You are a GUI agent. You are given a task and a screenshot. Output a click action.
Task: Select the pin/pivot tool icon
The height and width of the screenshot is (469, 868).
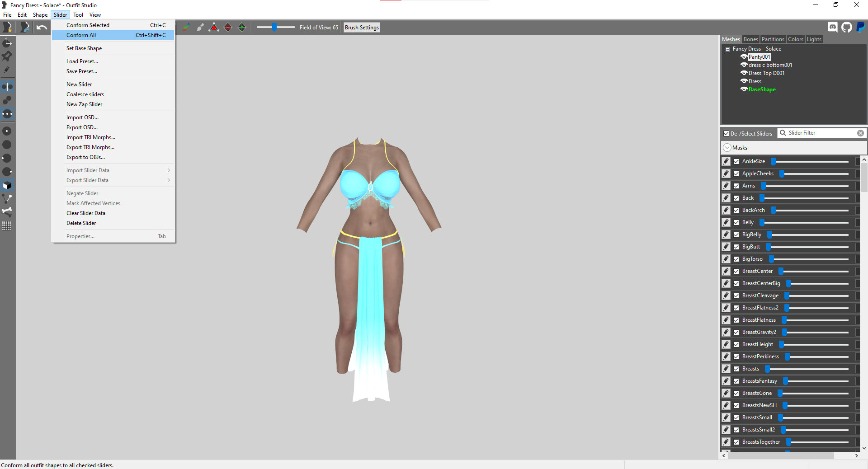click(7, 56)
